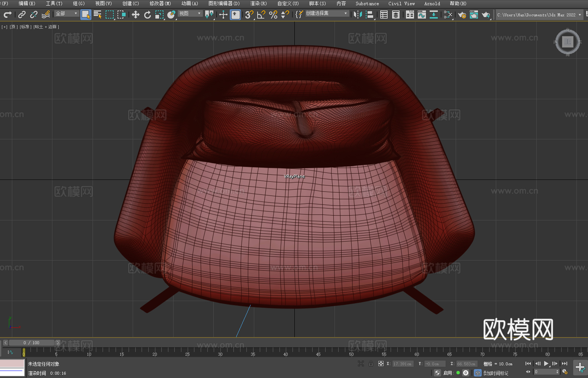Click Select and Manipulate crosshair icon
This screenshot has height=378, width=588.
coord(223,14)
